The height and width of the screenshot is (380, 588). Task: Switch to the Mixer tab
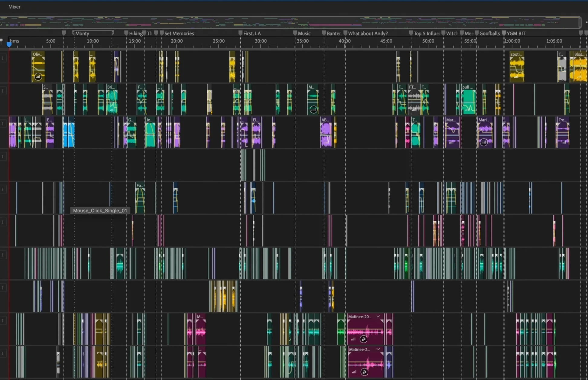tap(14, 7)
